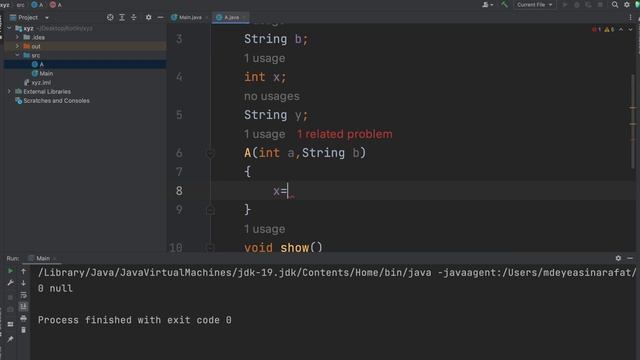Viewport: 640px width, 360px height.
Task: Select Main class in project tree
Action: [85, 73]
